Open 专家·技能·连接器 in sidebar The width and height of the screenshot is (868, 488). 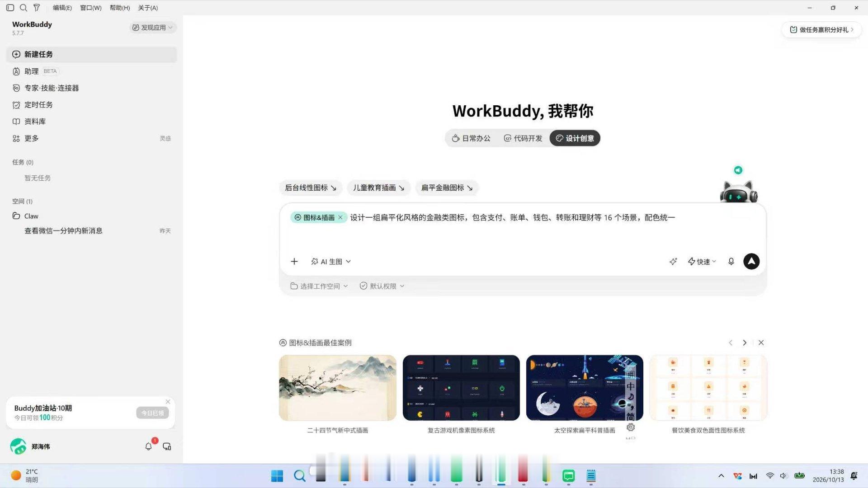pyautogui.click(x=91, y=88)
